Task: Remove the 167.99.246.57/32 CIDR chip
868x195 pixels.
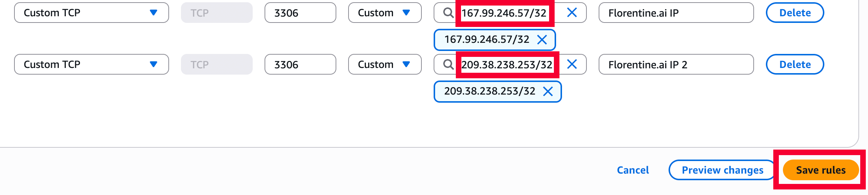Action: 542,40
